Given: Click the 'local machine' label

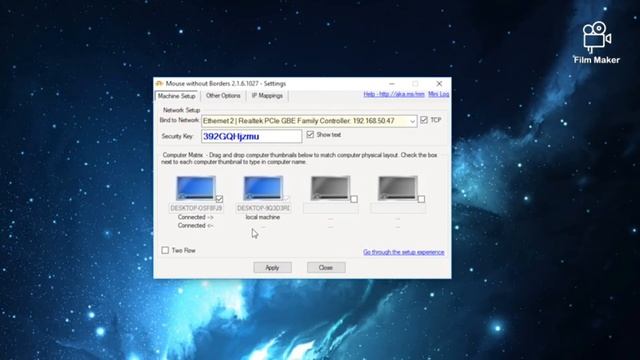Looking at the screenshot, I should tap(263, 217).
